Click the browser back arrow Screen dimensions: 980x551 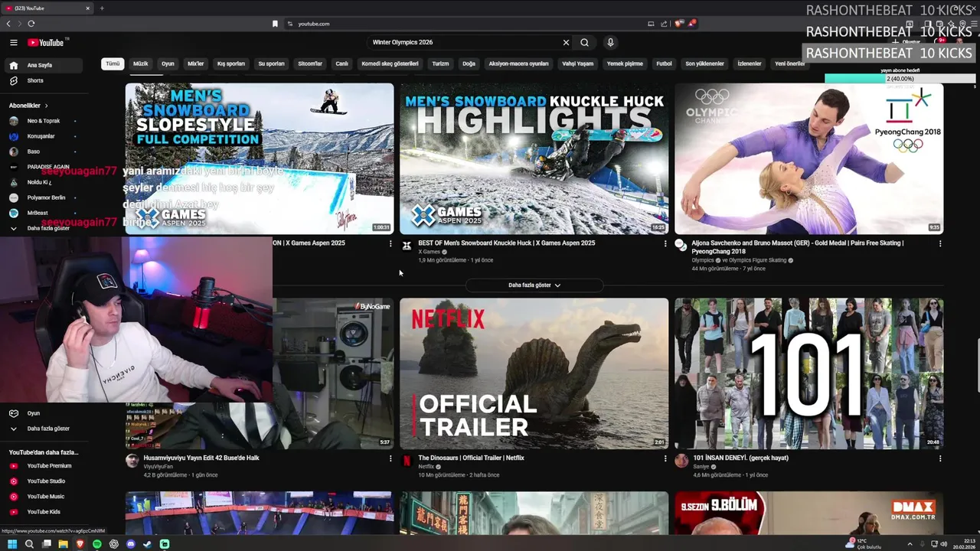[x=8, y=24]
